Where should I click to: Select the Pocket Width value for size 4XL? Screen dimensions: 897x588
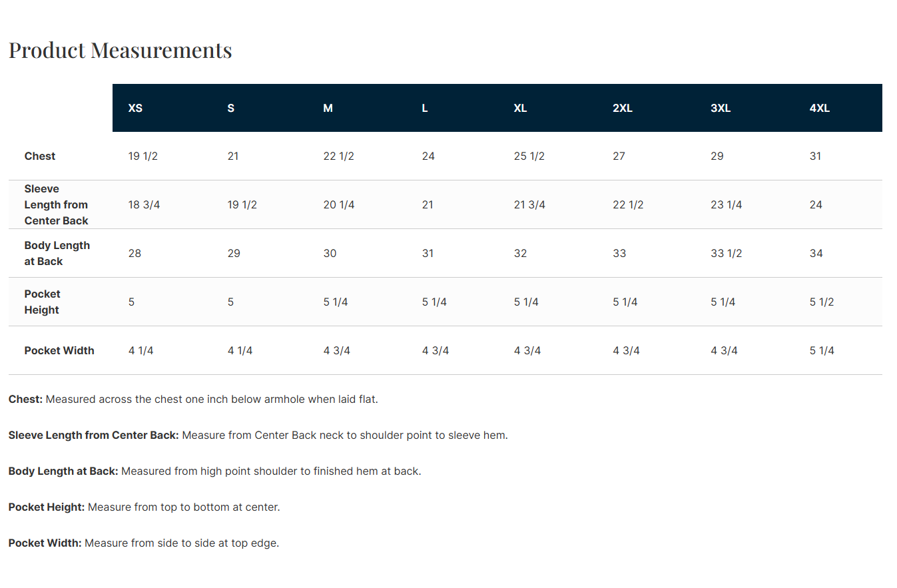click(822, 350)
